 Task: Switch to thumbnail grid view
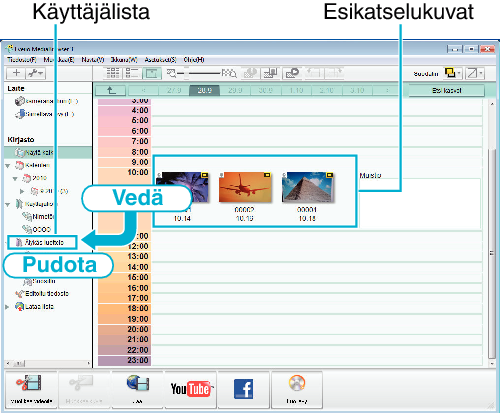[x=112, y=73]
